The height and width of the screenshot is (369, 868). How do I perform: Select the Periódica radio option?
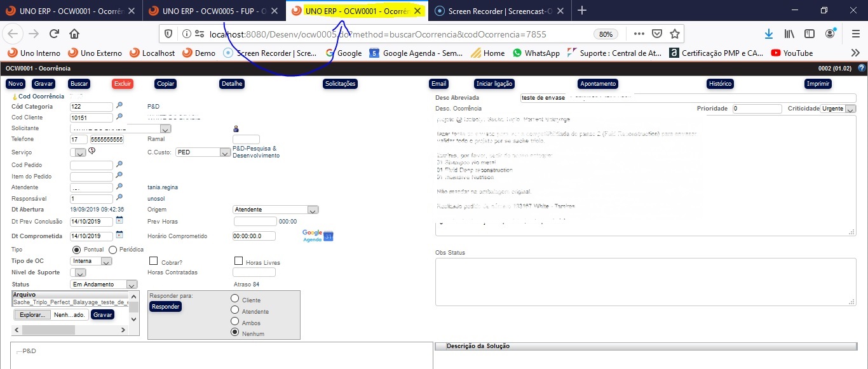[x=113, y=250]
